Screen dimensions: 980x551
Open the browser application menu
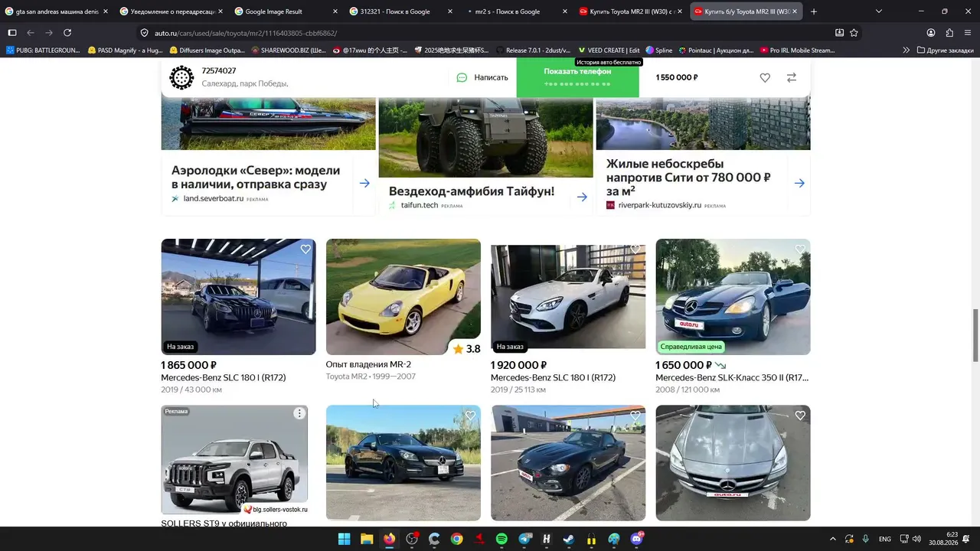click(968, 33)
